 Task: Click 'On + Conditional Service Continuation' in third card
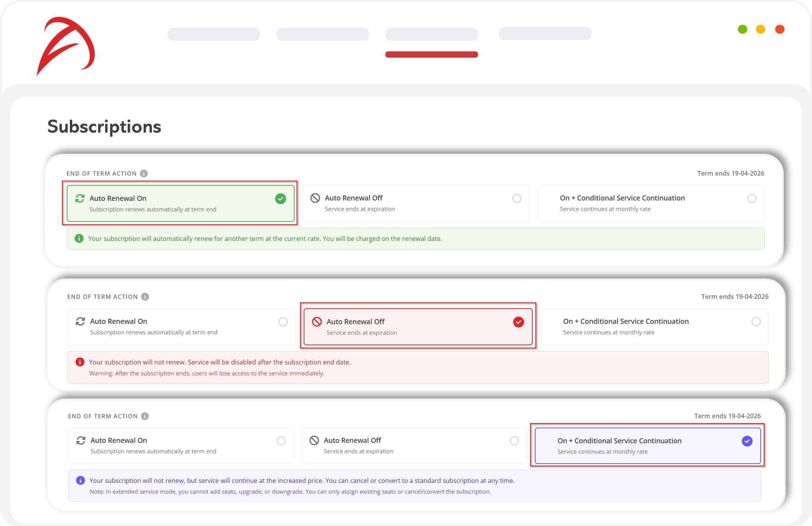620,441
